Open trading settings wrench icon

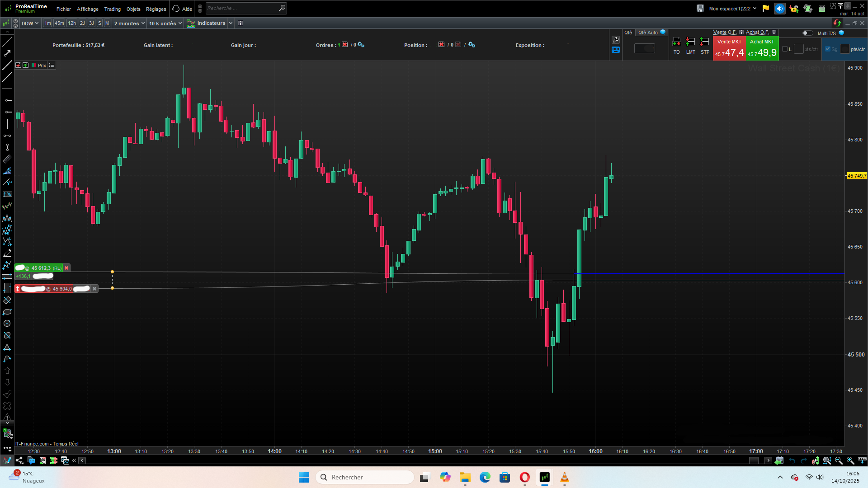click(x=616, y=40)
